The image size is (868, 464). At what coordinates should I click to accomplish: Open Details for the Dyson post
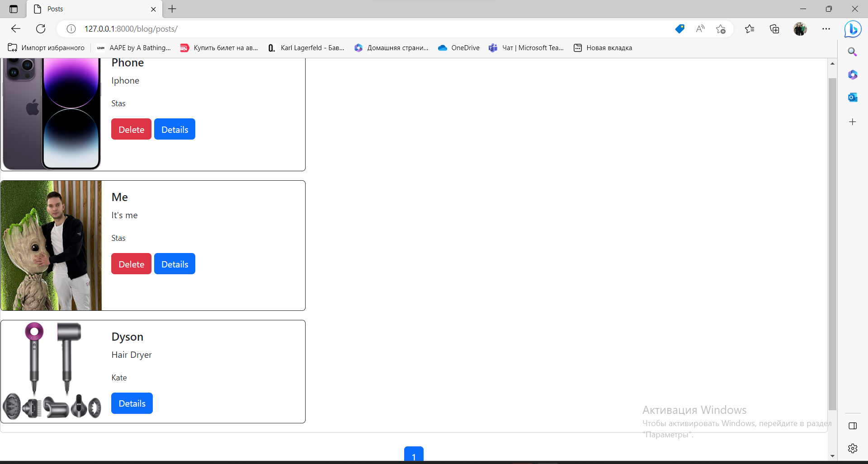coord(132,403)
